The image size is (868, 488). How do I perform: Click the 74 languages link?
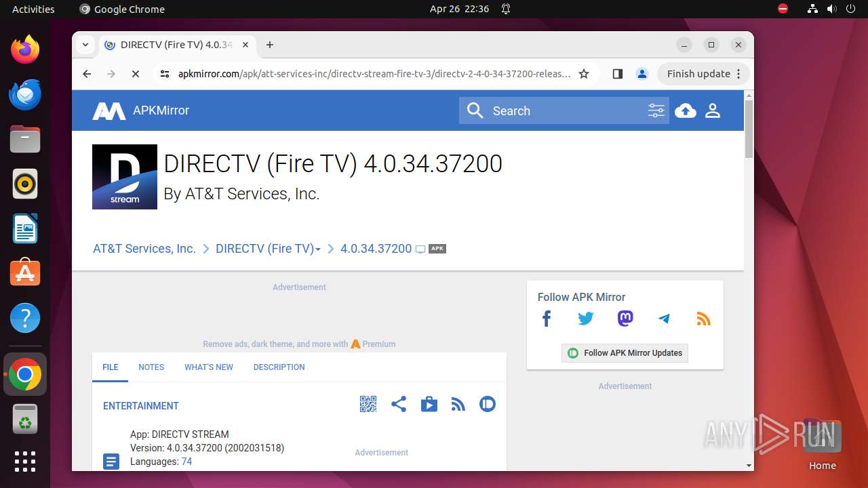(186, 462)
